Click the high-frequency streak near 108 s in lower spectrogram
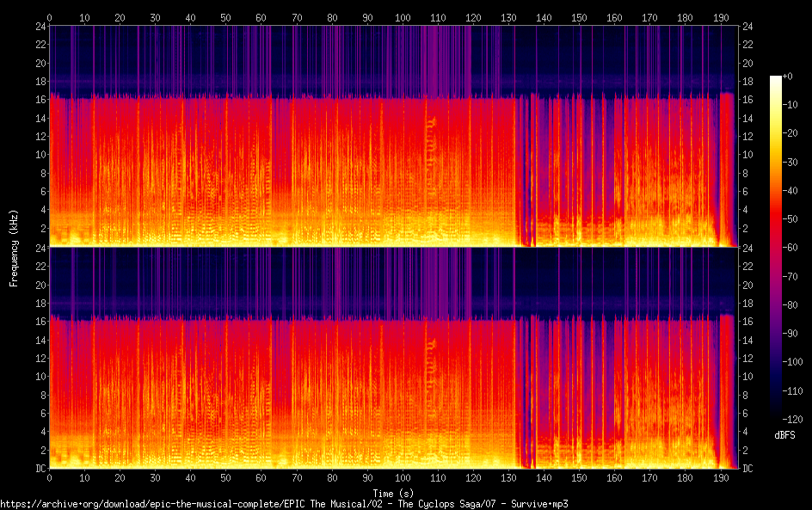Image resolution: width=812 pixels, height=510 pixels. tap(431, 353)
